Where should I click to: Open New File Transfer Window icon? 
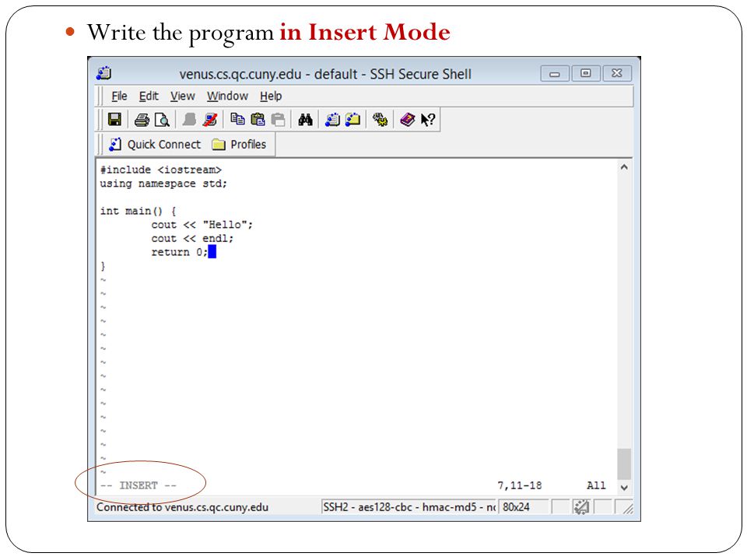353,120
